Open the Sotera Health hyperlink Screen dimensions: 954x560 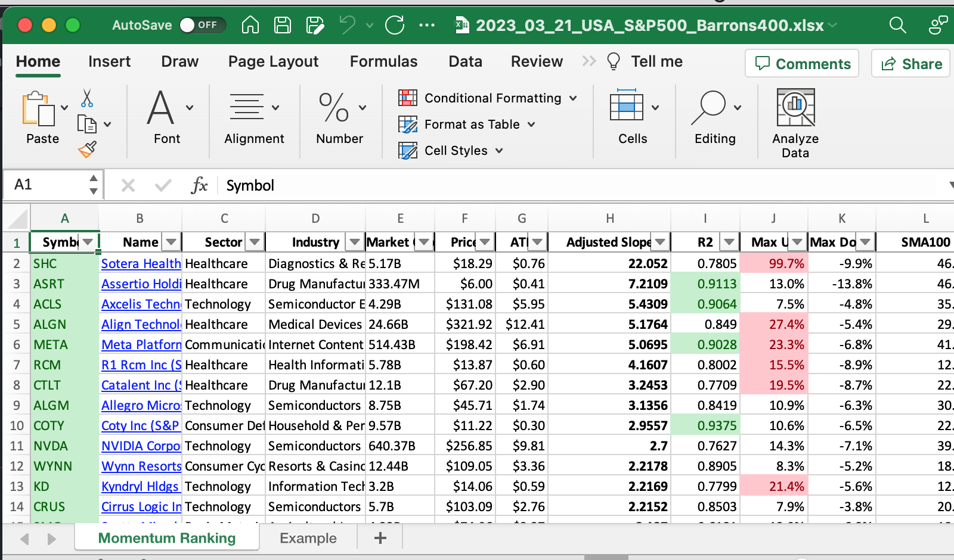point(141,263)
